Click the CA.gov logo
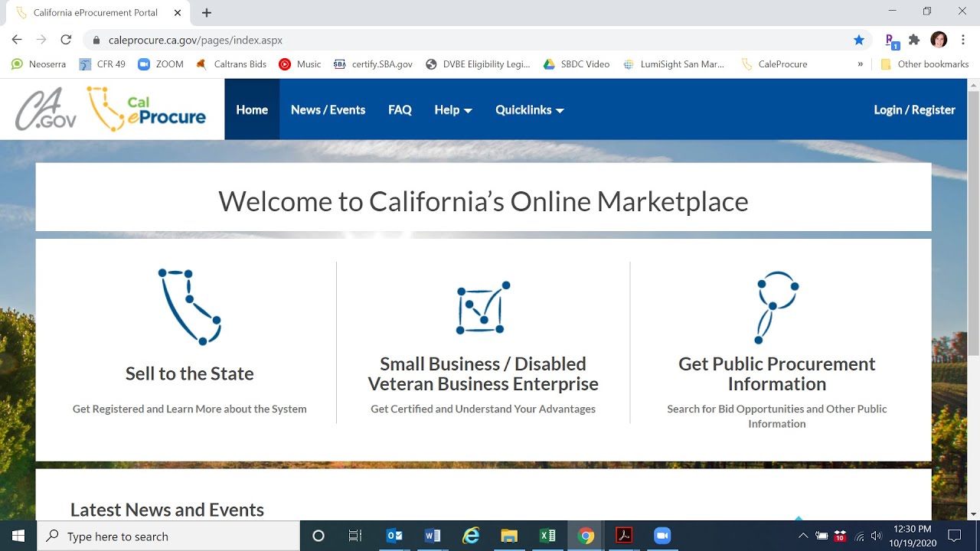980x551 pixels. (x=46, y=109)
